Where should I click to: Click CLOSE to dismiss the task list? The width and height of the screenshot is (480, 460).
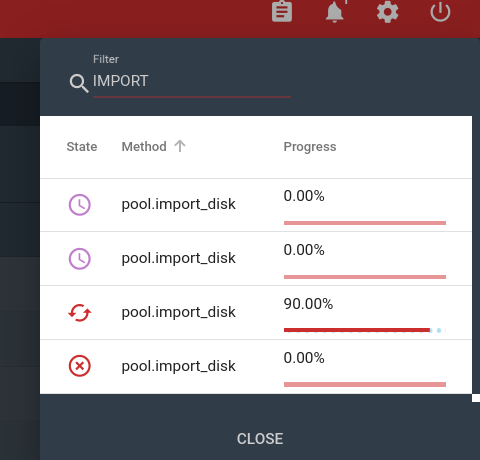coord(260,439)
